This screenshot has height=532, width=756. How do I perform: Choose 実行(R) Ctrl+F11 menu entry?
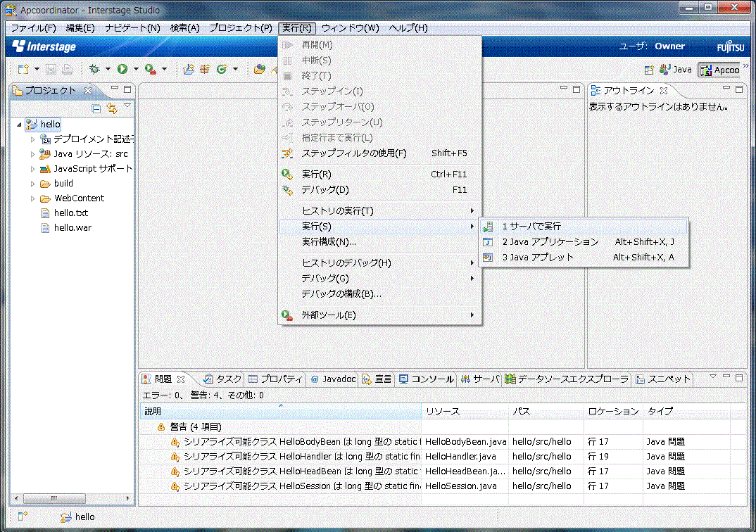pyautogui.click(x=380, y=175)
